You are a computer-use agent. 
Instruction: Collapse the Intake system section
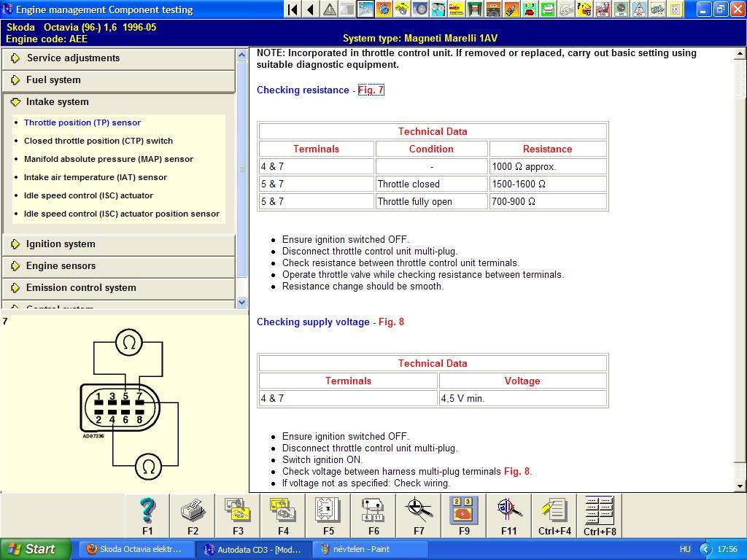(x=119, y=102)
